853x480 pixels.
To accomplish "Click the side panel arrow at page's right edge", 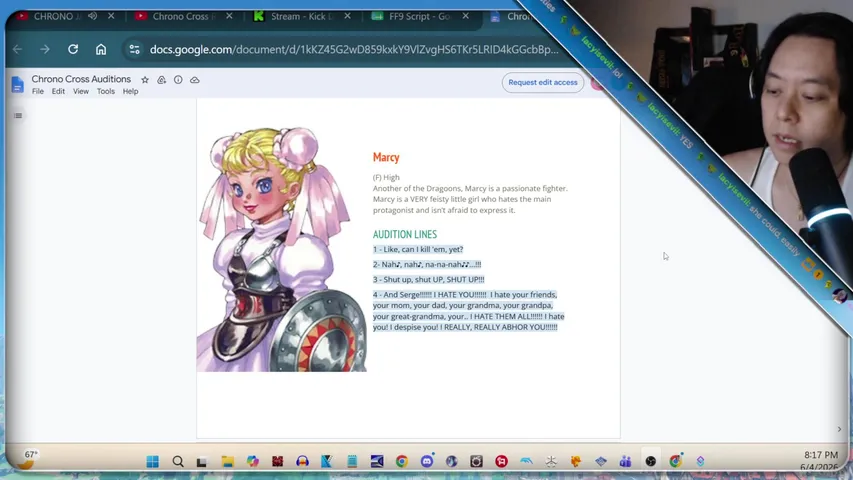I will point(839,429).
